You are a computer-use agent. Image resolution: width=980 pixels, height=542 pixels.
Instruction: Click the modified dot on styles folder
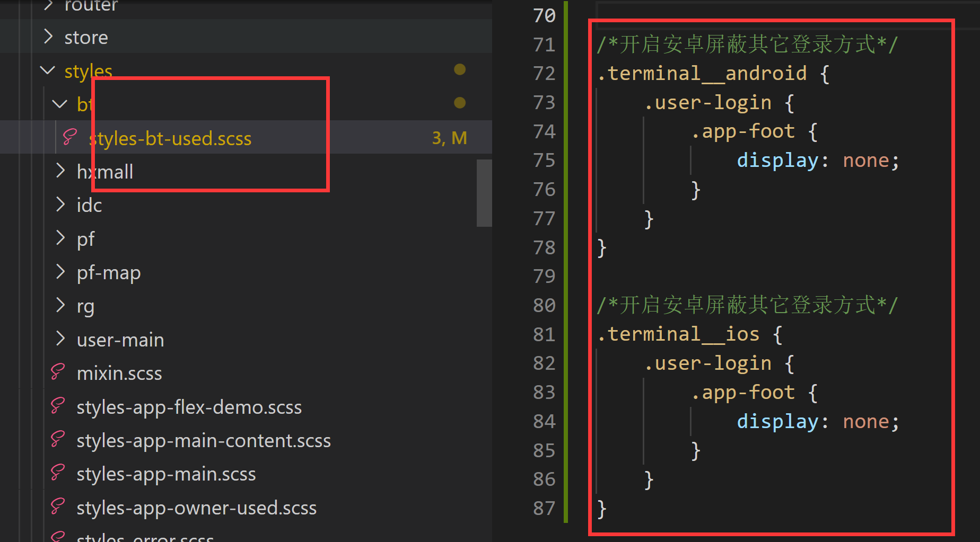[460, 69]
